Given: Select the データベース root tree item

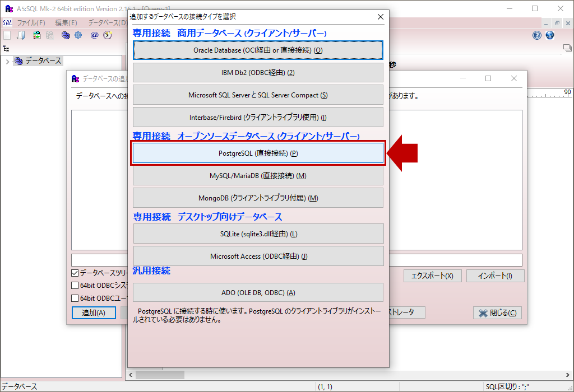Looking at the screenshot, I should pyautogui.click(x=38, y=61).
